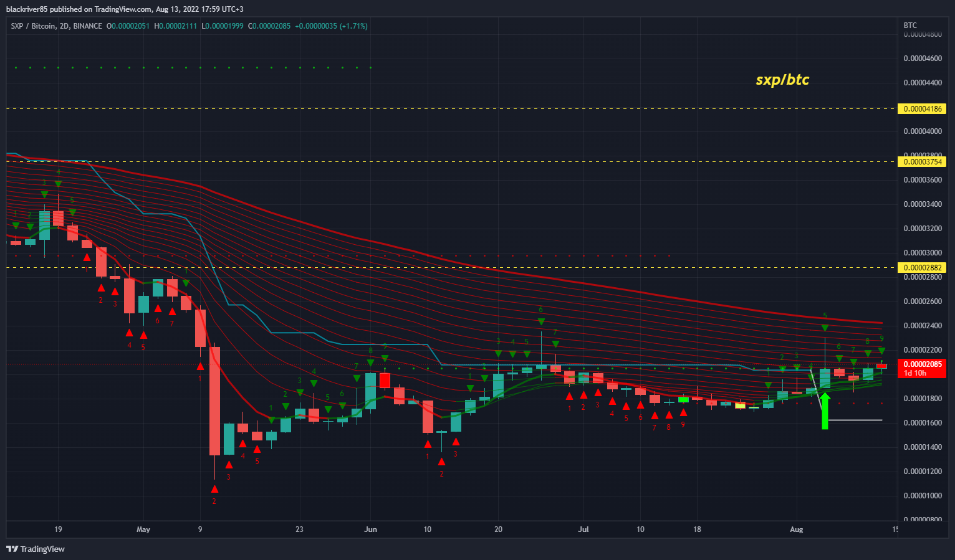Viewport: 955px width, 560px height.
Task: Click the 23 date label on the time axis
Action: click(x=299, y=529)
